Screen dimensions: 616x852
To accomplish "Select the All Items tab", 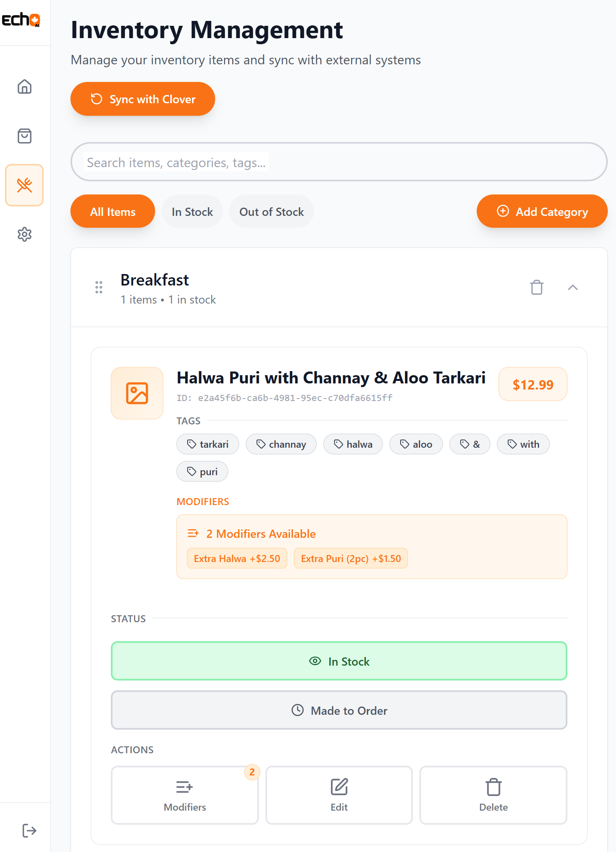I will (113, 211).
